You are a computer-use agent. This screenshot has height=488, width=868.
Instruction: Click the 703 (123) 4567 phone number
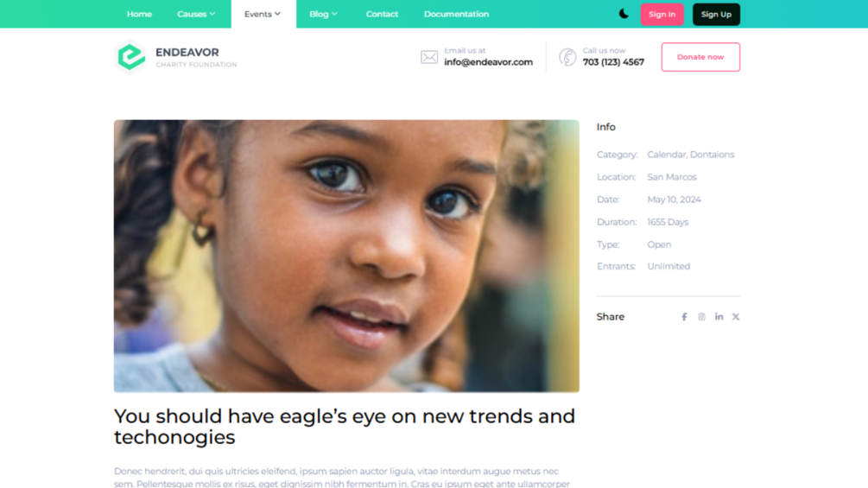coord(613,62)
